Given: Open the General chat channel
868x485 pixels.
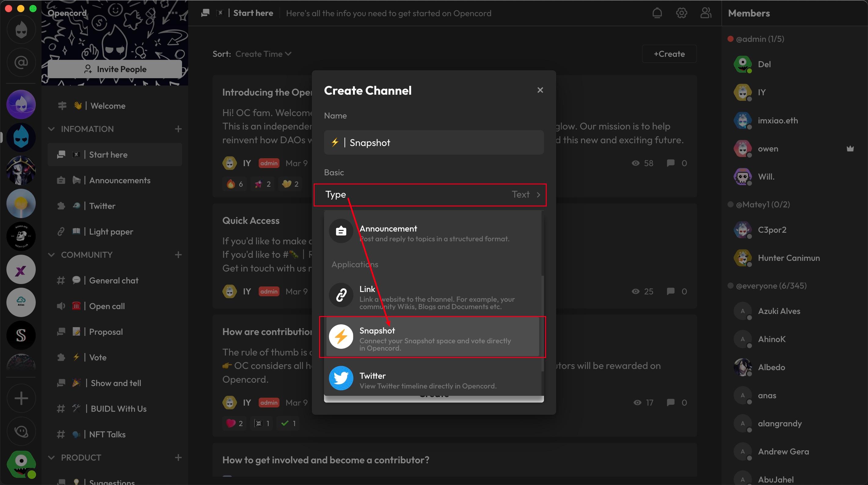Looking at the screenshot, I should click(x=115, y=280).
